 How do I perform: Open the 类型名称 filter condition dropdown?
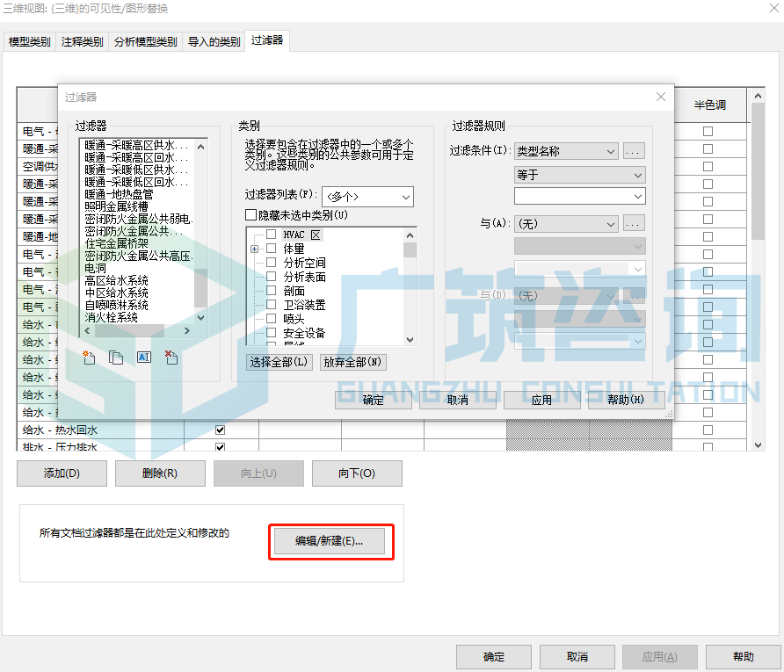pyautogui.click(x=566, y=150)
